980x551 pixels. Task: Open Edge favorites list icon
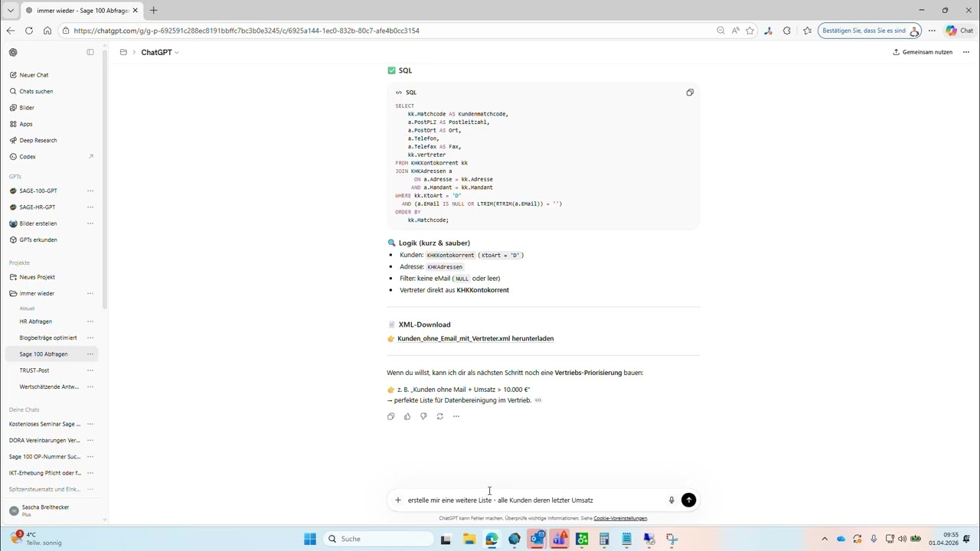coord(808,31)
